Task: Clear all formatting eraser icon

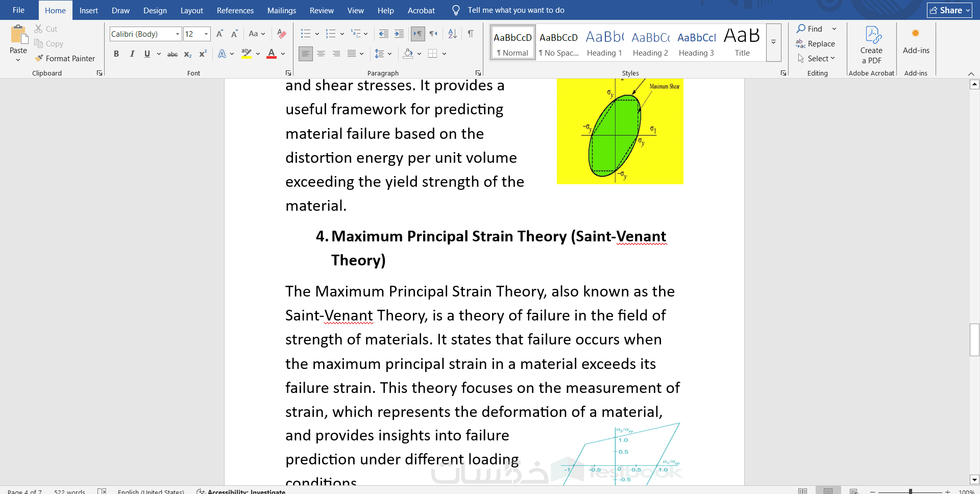Action: click(x=281, y=34)
